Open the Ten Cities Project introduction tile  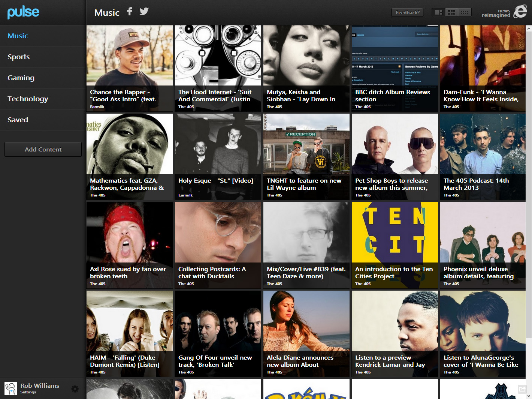[395, 245]
